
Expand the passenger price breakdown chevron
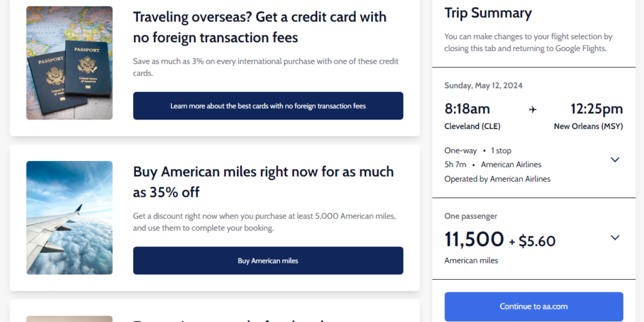pos(615,238)
